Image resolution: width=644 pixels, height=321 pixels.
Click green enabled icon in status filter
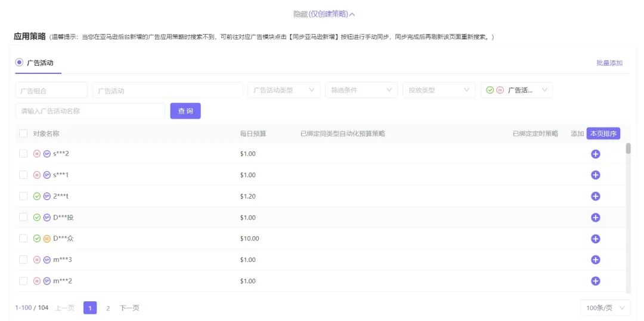coord(490,90)
